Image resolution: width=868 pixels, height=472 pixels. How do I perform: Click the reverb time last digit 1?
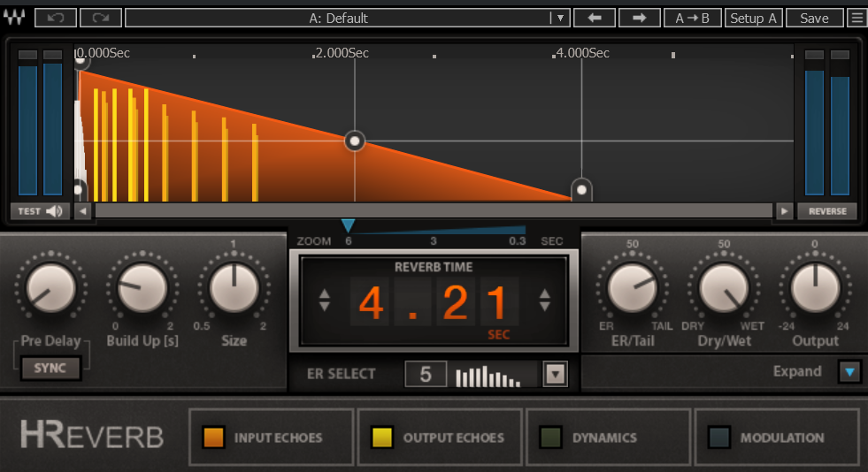(499, 302)
